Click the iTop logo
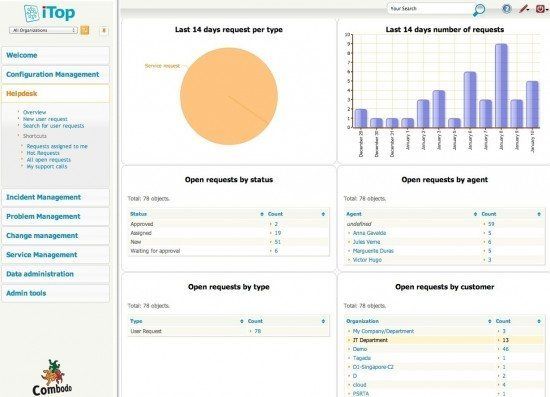Viewport: 550px width, 397px height. click(x=49, y=13)
